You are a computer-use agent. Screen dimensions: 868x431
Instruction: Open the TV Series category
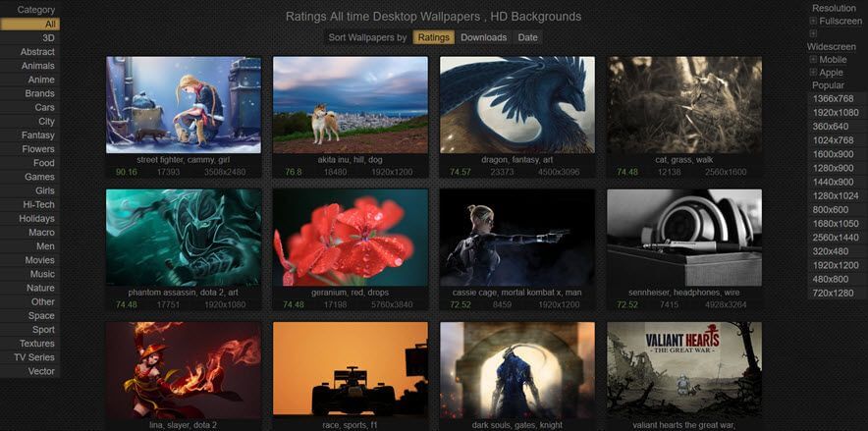(29, 357)
